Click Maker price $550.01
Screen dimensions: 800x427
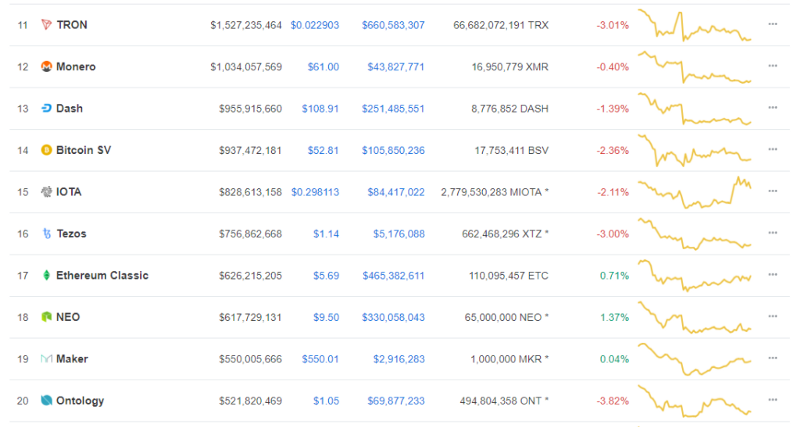click(320, 359)
